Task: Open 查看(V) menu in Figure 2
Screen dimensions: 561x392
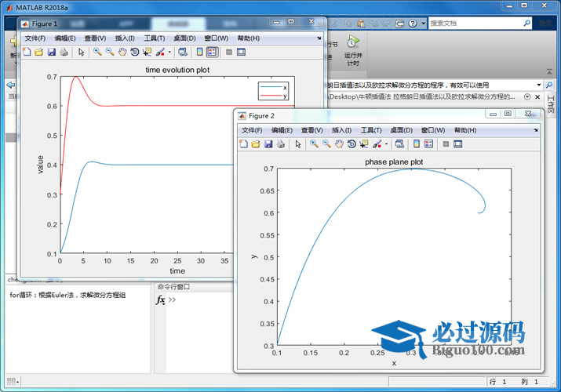Action: [x=312, y=130]
